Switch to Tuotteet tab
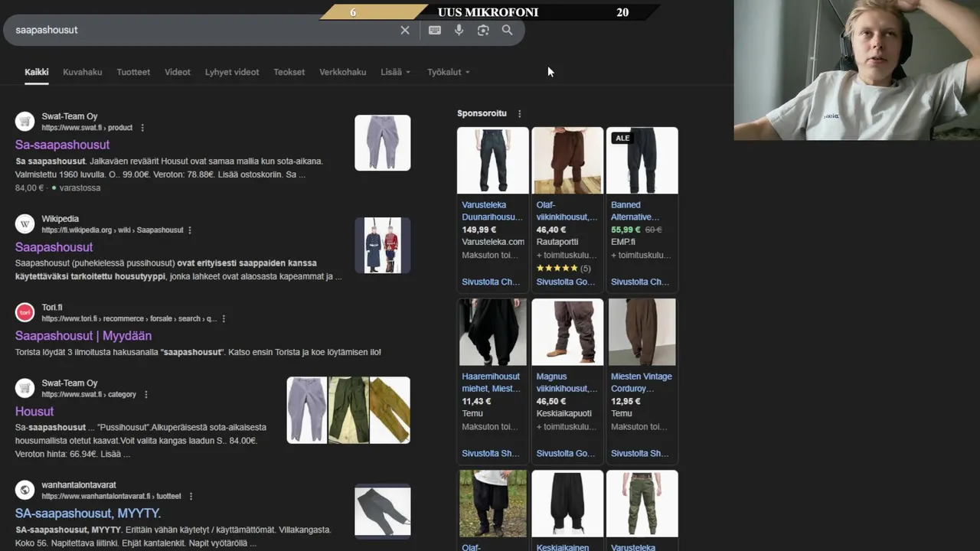 pyautogui.click(x=133, y=72)
